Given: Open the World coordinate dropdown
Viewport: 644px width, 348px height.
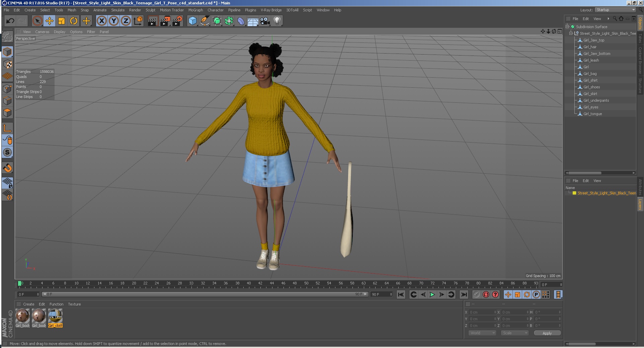Looking at the screenshot, I should coord(482,333).
